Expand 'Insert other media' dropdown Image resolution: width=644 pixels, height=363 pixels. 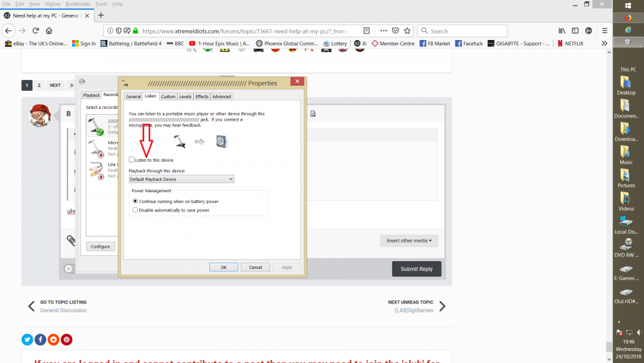(x=409, y=240)
